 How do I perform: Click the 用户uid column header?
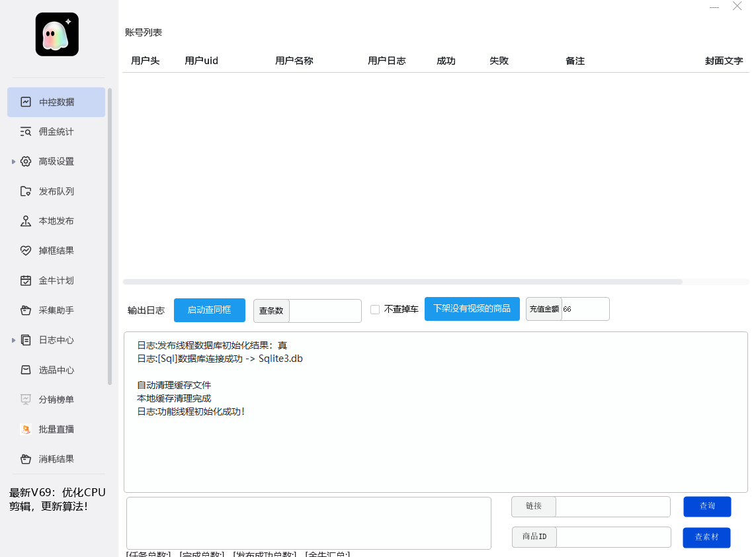tap(202, 61)
